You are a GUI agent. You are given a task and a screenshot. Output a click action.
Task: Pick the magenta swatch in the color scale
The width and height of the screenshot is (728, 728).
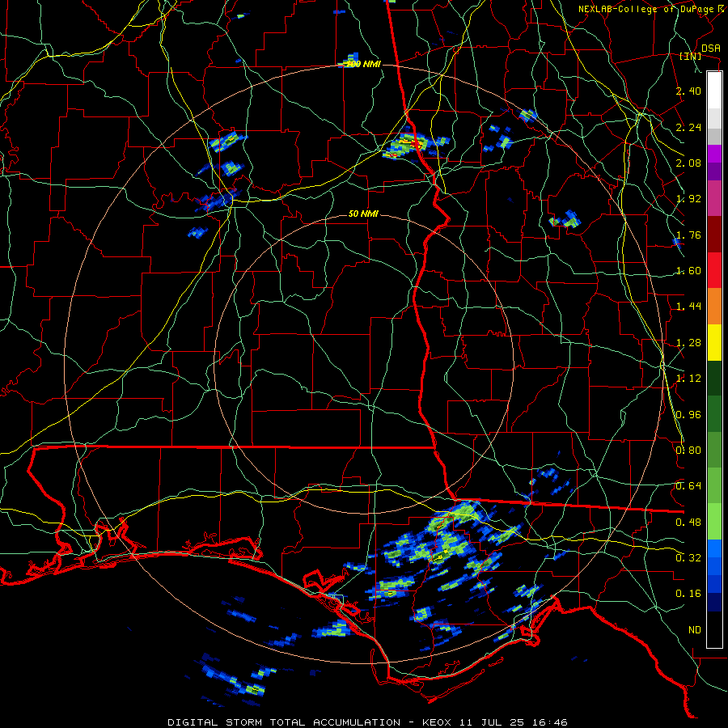(x=714, y=199)
